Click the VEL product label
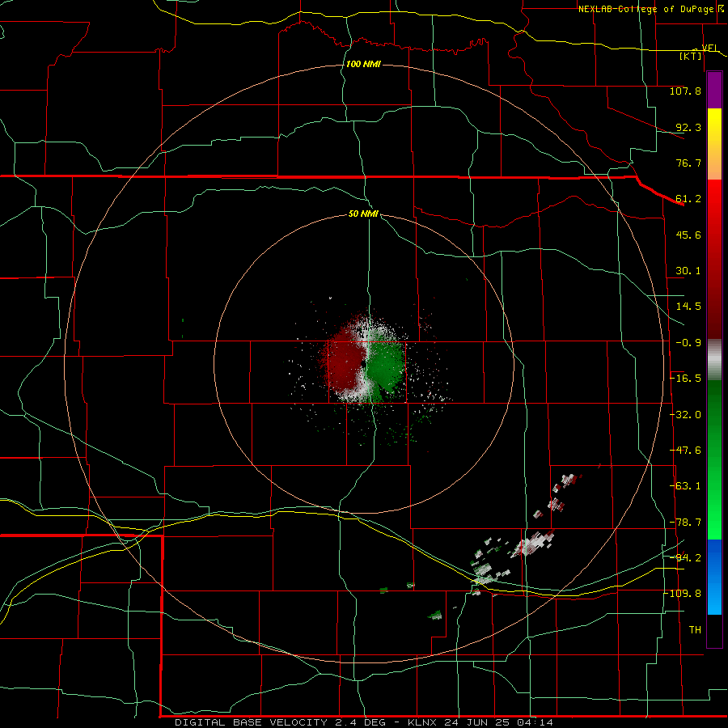728x728 pixels. tap(709, 48)
